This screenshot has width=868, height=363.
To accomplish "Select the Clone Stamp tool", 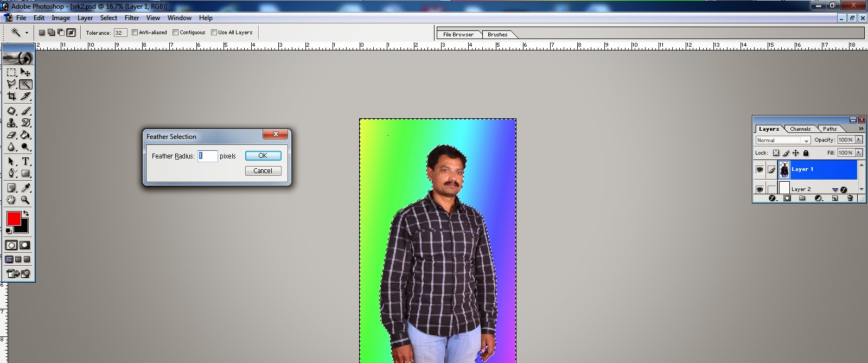I will click(x=11, y=123).
